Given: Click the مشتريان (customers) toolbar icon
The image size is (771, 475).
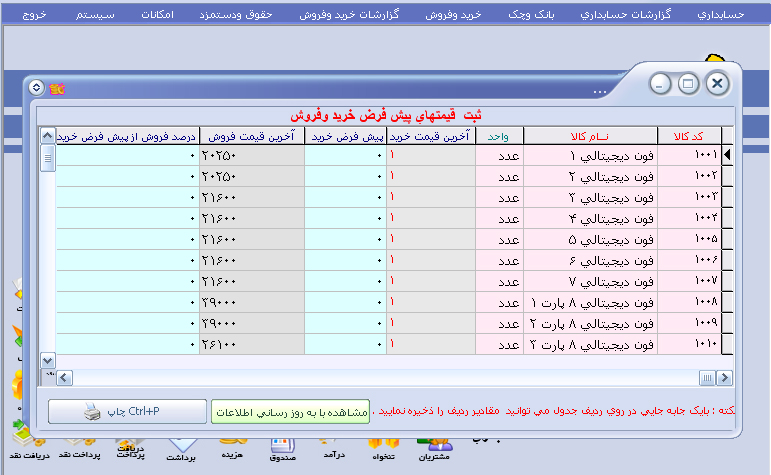Looking at the screenshot, I should pyautogui.click(x=431, y=445).
